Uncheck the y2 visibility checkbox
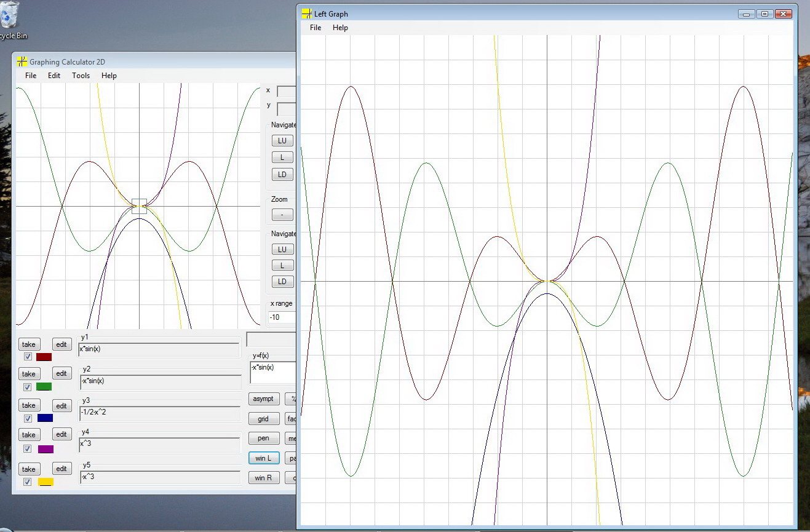 click(x=27, y=387)
